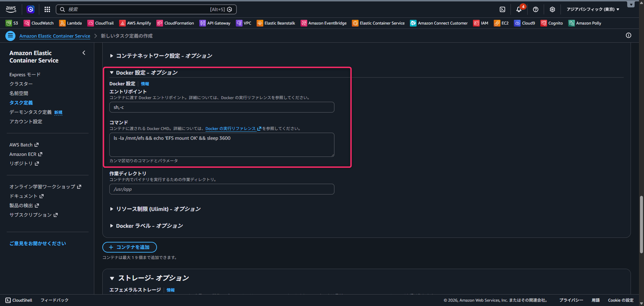Viewport: 644px width, 306px height.
Task: Open Cookie の設定 in the footer
Action: (621, 300)
